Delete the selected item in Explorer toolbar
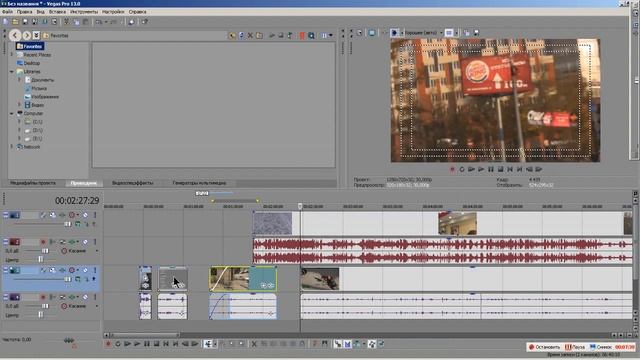This screenshot has height=360, width=640. (250, 36)
